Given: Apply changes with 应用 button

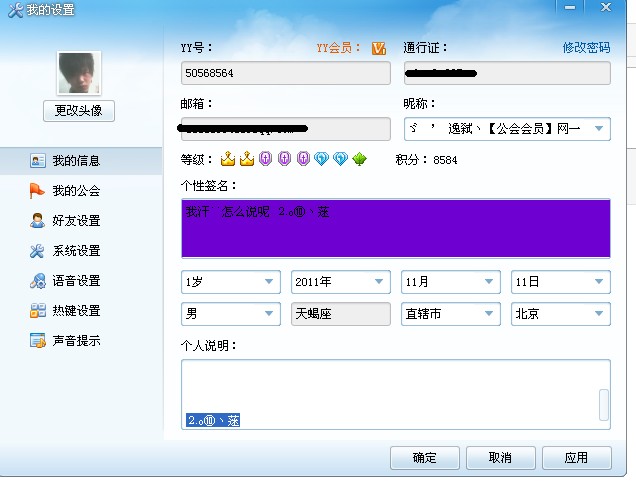Looking at the screenshot, I should pyautogui.click(x=576, y=458).
